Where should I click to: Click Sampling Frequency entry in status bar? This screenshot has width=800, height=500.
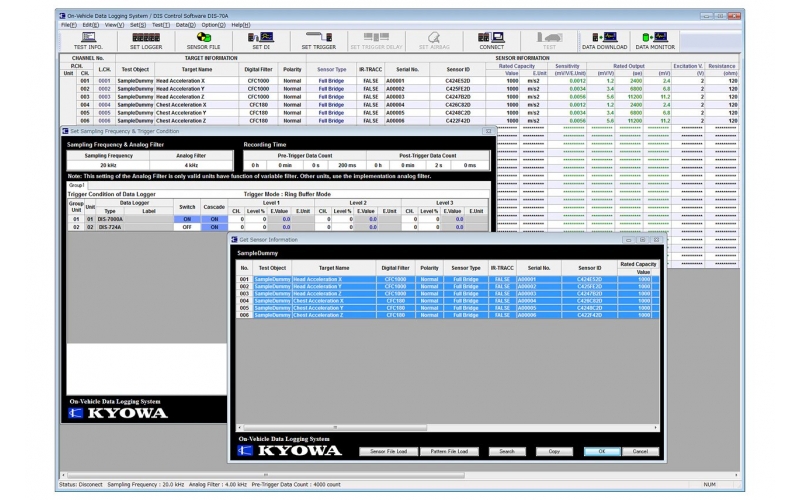tap(145, 485)
